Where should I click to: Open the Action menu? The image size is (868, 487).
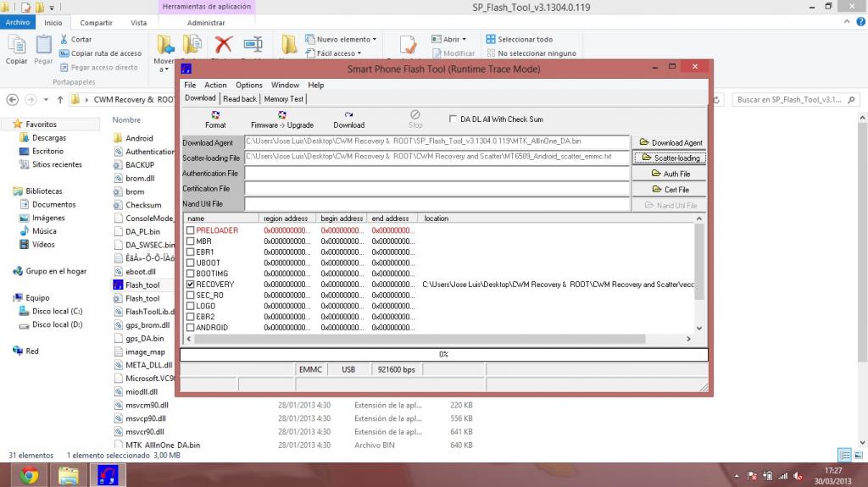point(215,86)
